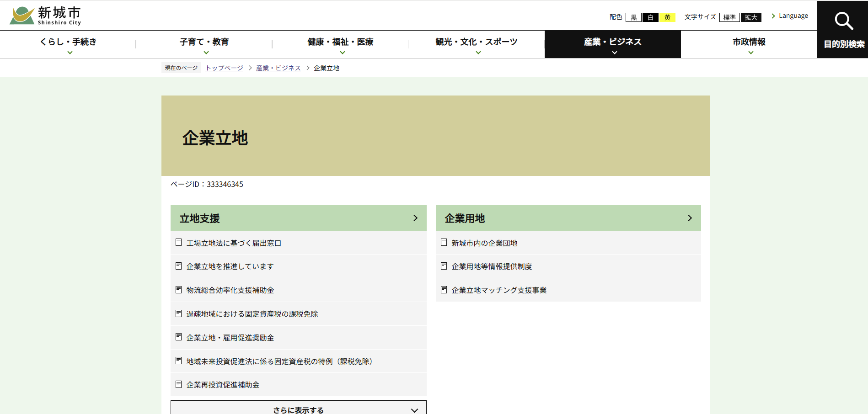This screenshot has height=414, width=868.
Task: Open 企業立地を推進しています link
Action: [230, 266]
